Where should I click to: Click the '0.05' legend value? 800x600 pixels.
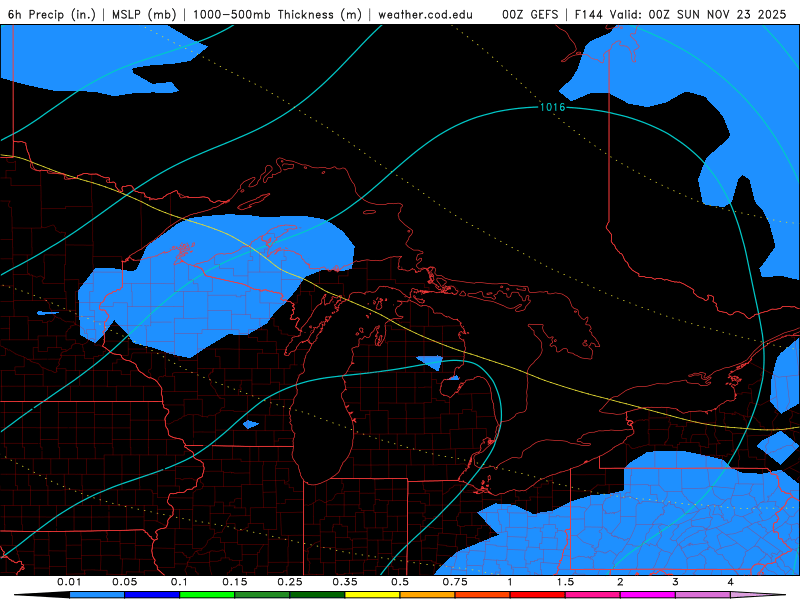coord(124,582)
